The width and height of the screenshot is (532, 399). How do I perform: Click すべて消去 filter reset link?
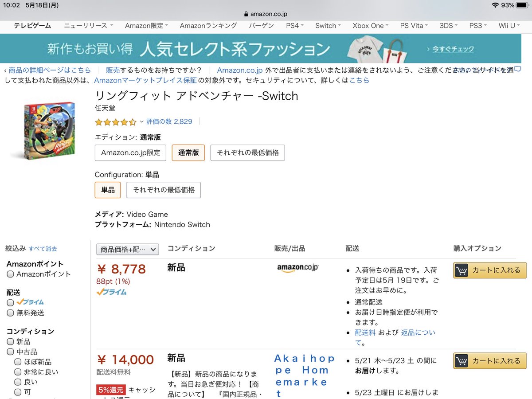(43, 249)
